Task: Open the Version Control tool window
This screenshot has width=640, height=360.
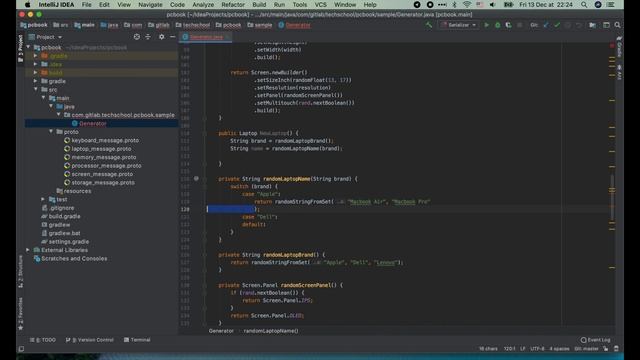Action: pos(90,340)
